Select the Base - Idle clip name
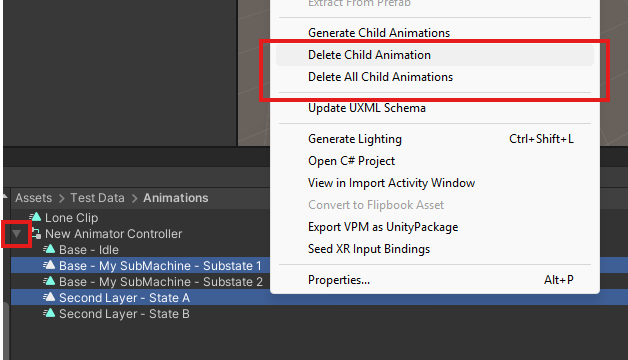Image resolution: width=628 pixels, height=360 pixels. [x=89, y=250]
